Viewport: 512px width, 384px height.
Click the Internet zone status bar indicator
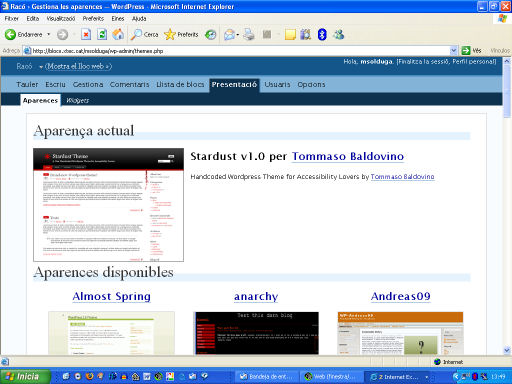coord(449,362)
